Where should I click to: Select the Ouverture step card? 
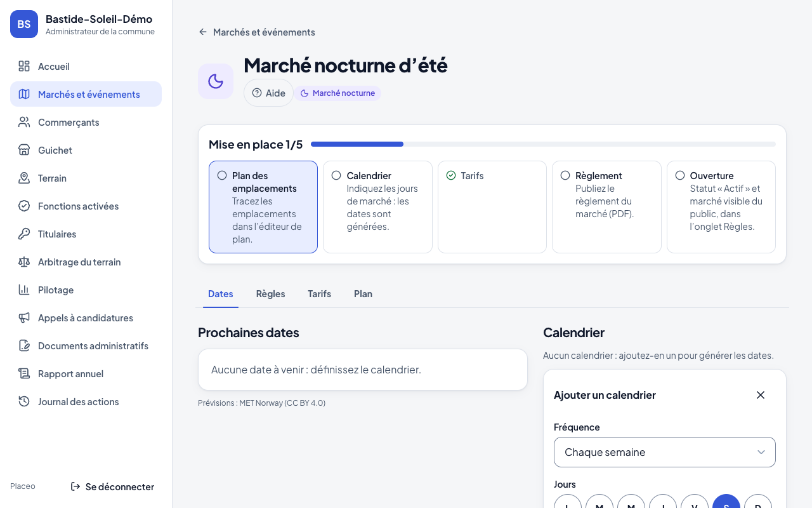coord(721,207)
